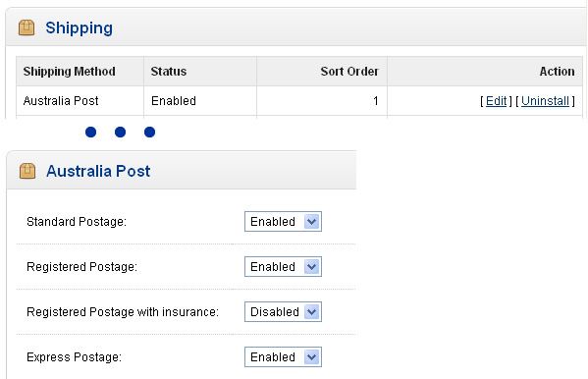Viewport: 588px width, 379px height.
Task: Open the Standard Postage dropdown
Action: (x=283, y=221)
